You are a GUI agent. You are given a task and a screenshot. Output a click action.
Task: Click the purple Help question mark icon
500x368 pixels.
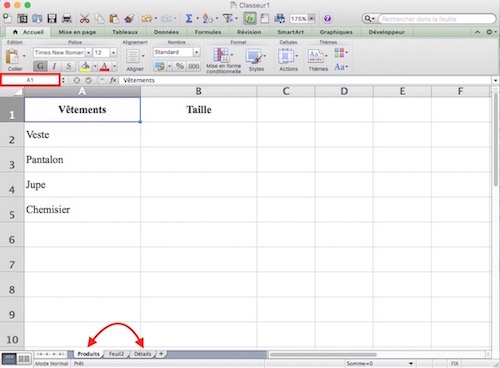[327, 19]
